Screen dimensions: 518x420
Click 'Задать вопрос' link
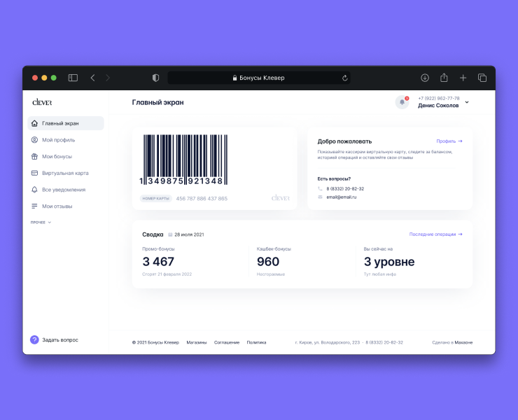[60, 340]
